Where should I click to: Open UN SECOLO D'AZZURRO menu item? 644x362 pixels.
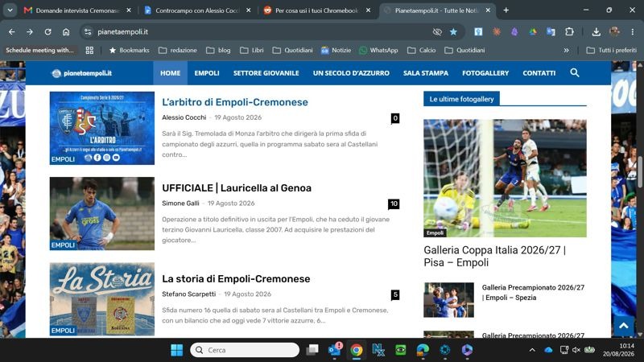351,73
